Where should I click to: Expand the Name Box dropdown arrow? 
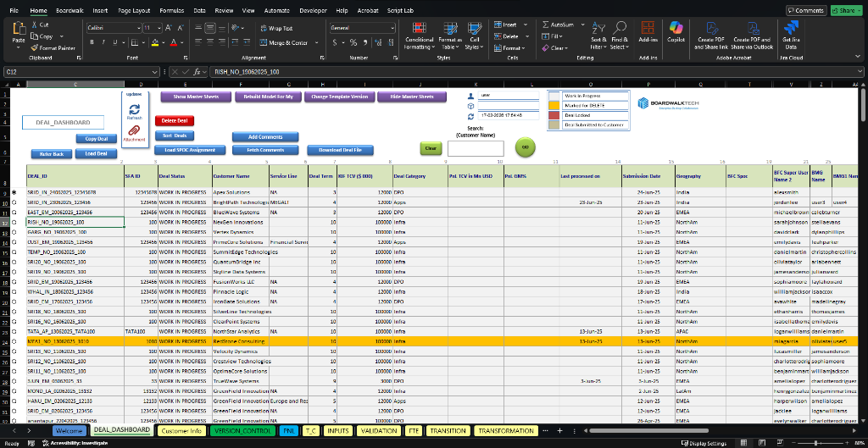(x=156, y=72)
